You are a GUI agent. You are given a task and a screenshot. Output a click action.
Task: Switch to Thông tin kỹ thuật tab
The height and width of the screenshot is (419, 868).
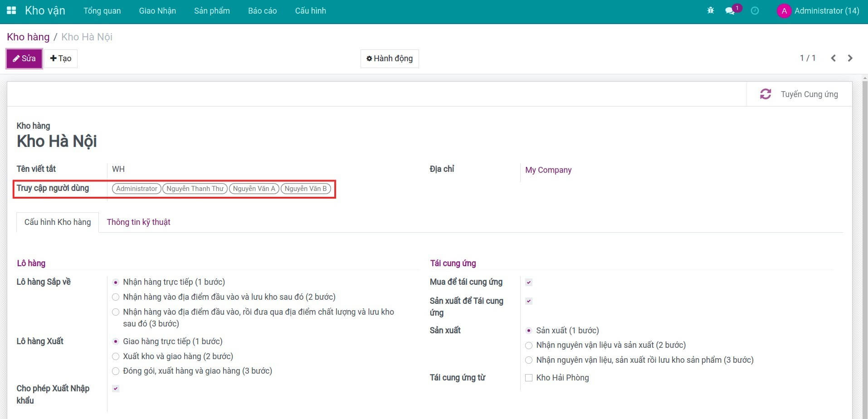(x=138, y=222)
